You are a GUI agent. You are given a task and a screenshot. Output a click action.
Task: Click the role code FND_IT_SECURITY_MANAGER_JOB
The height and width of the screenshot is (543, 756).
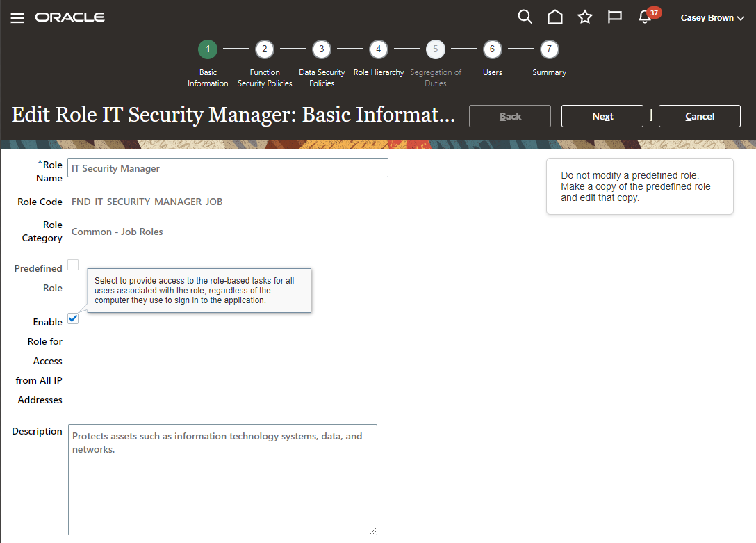[147, 202]
